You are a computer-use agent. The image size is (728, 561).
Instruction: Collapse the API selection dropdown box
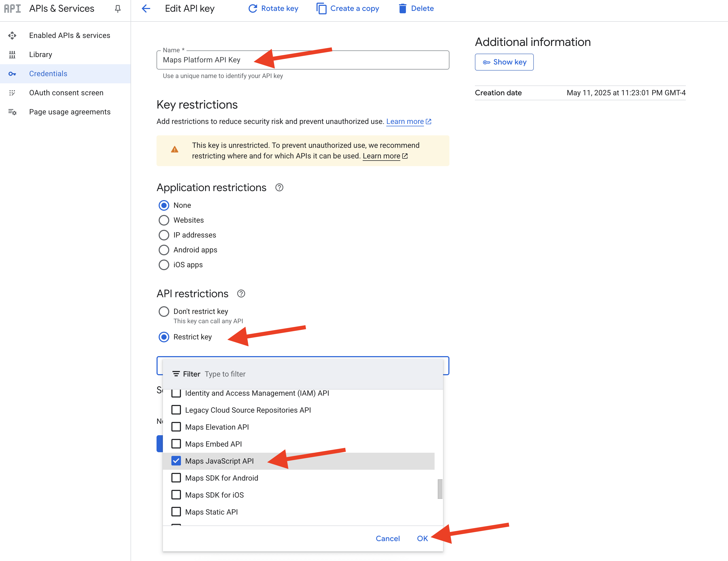pyautogui.click(x=446, y=366)
